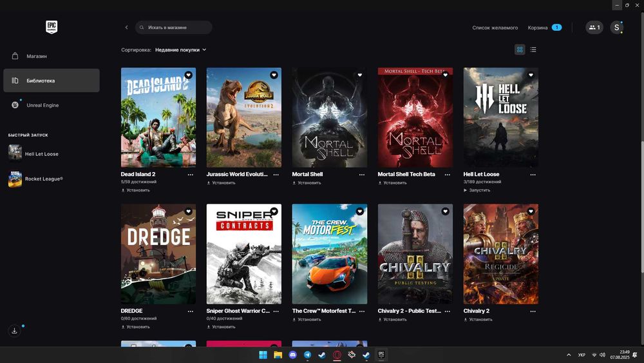Toggle favorite heart on The Crew Motorfest
Image resolution: width=644 pixels, height=363 pixels.
coord(360,211)
